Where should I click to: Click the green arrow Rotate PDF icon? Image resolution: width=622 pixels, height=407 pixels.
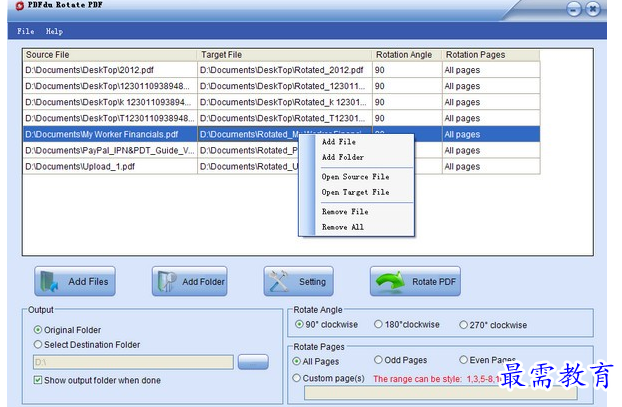[x=390, y=282]
